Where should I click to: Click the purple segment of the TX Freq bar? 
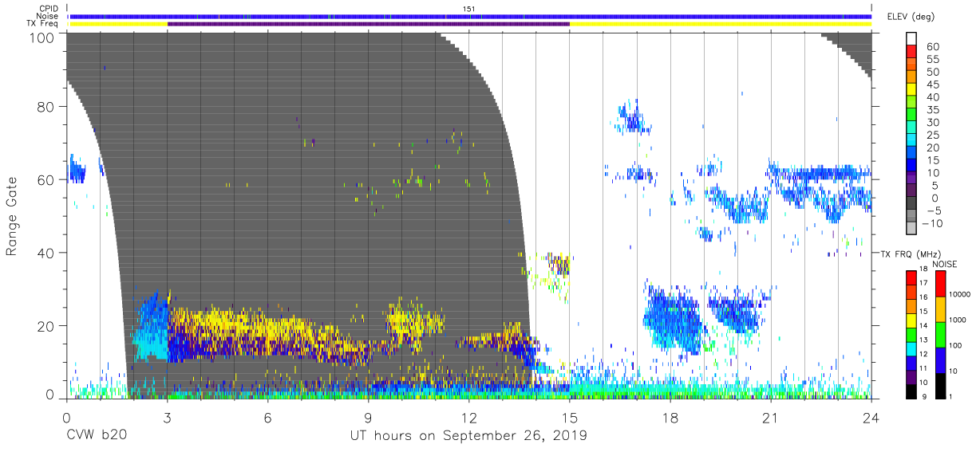[369, 24]
